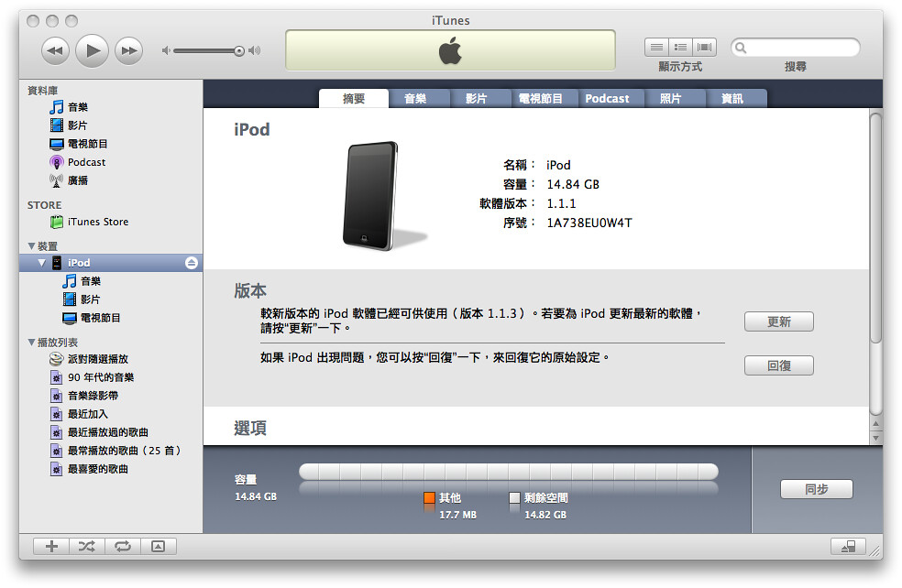Screen dimensions: 902x588
Task: Toggle shuffle playback at the bottom
Action: pyautogui.click(x=87, y=546)
